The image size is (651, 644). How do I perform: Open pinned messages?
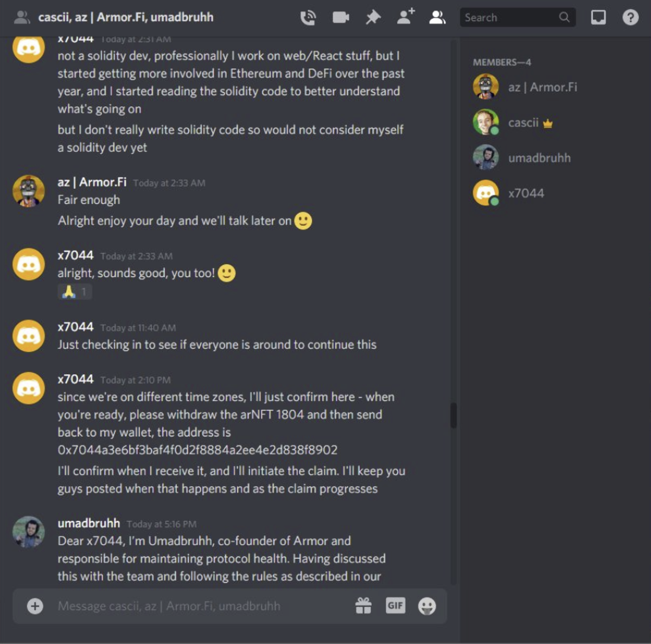pyautogui.click(x=373, y=17)
